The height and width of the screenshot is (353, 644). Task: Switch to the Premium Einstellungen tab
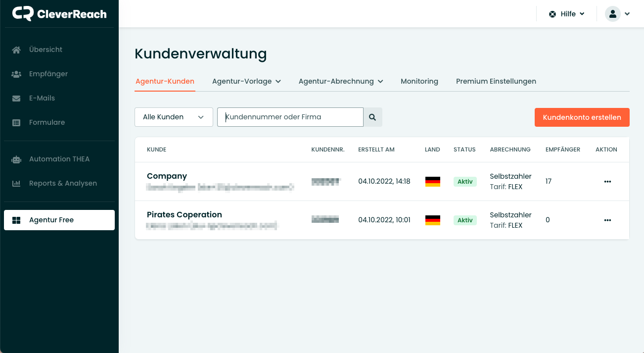pyautogui.click(x=496, y=81)
